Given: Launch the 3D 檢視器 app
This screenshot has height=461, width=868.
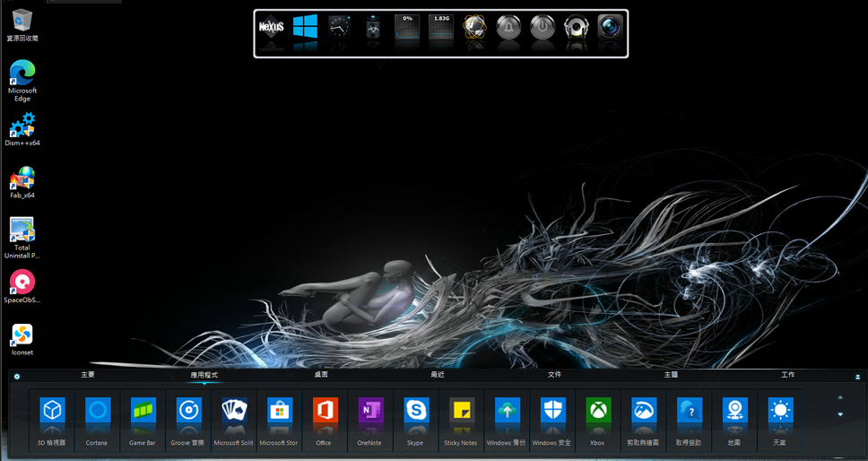Looking at the screenshot, I should click(x=52, y=412).
